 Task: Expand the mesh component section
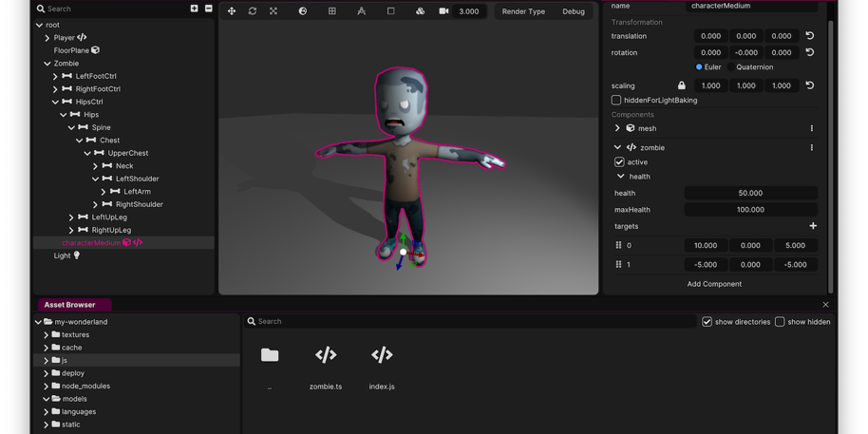(617, 128)
